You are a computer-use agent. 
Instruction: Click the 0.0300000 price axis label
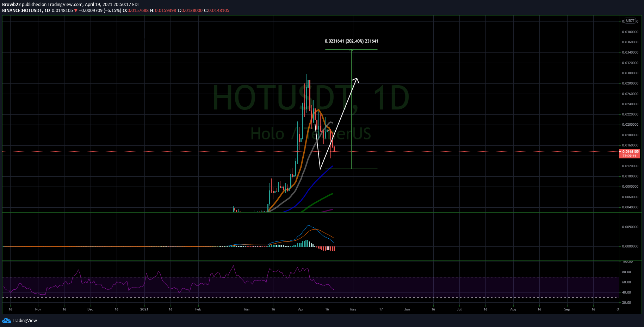630,73
